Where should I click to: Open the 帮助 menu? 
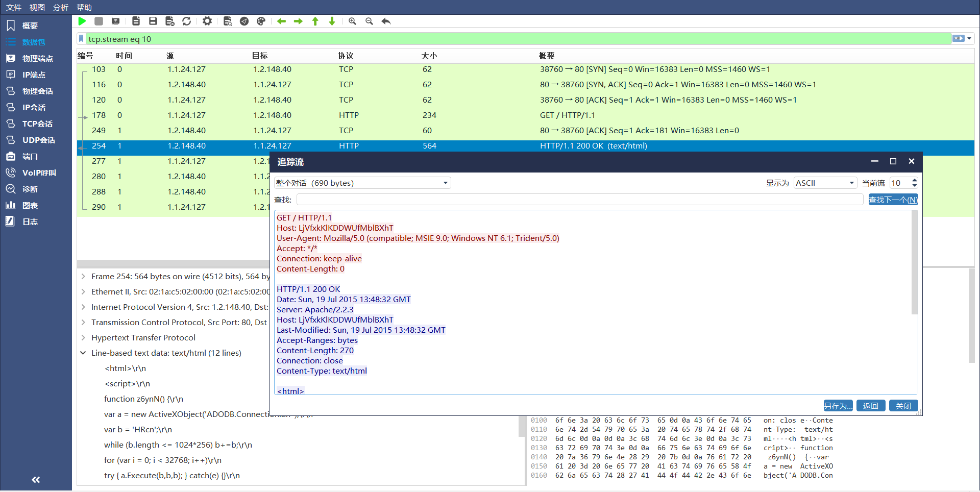click(84, 7)
